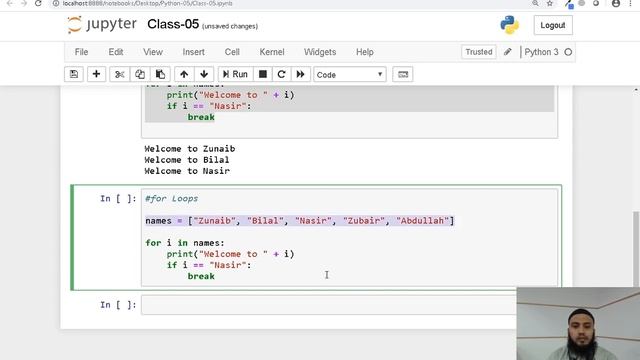Image resolution: width=640 pixels, height=360 pixels.
Task: Restart the kernel icon
Action: [281, 74]
